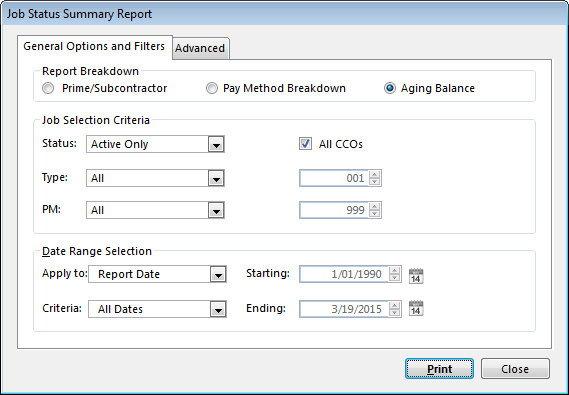Viewport: 569px width, 395px height.
Task: Open calendar picker for Starting date
Action: (x=416, y=276)
